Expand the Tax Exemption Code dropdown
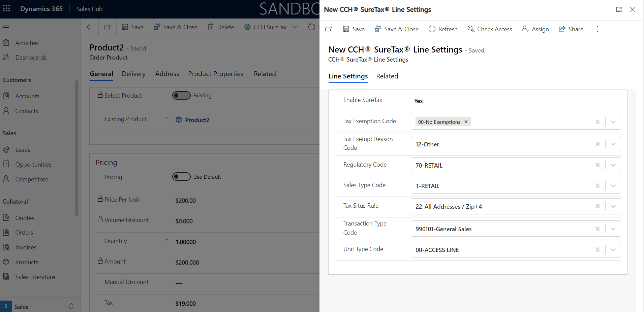The width and height of the screenshot is (644, 312). (613, 122)
